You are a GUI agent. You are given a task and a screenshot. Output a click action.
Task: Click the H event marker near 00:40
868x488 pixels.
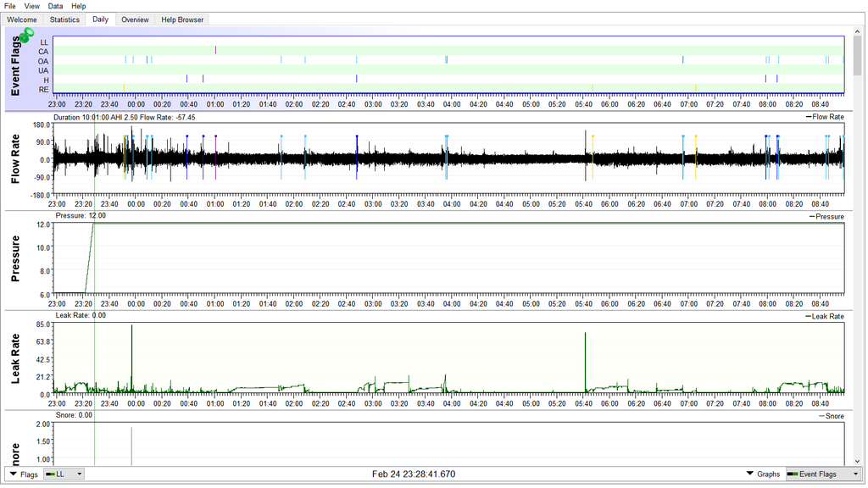coord(187,79)
